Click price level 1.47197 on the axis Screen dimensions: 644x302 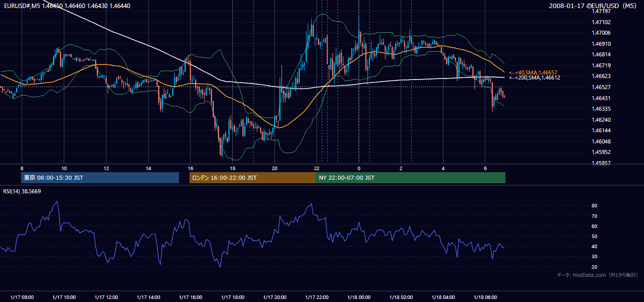coord(601,11)
